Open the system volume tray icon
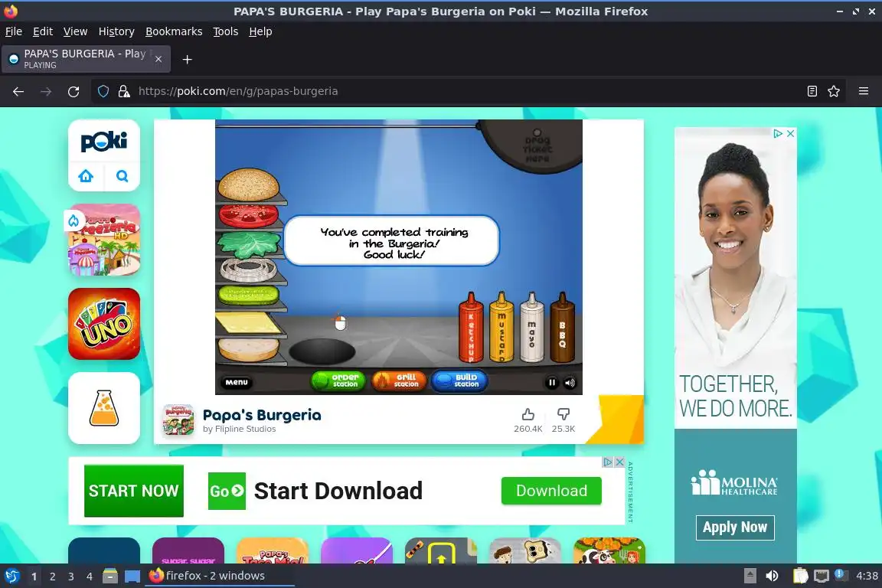This screenshot has height=588, width=882. point(772,576)
